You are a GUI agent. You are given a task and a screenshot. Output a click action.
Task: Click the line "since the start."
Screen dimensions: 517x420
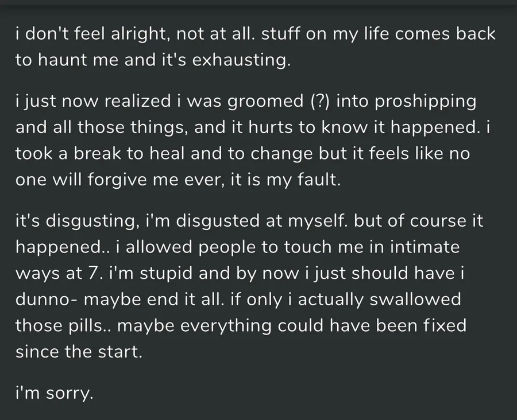click(78, 352)
